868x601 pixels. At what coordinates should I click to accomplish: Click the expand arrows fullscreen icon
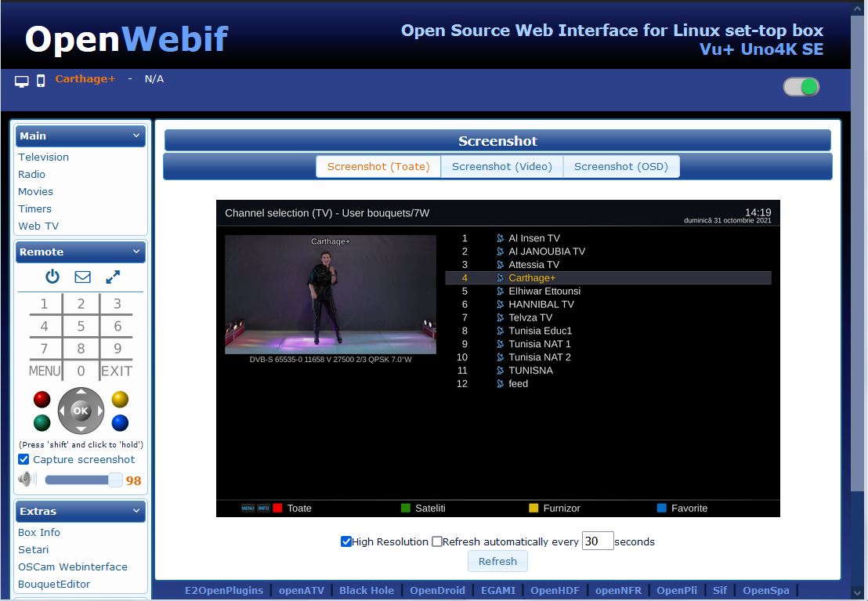click(113, 277)
